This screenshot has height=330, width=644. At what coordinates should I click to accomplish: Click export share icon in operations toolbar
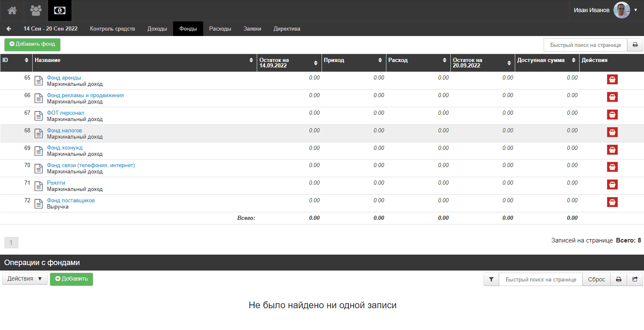tap(635, 279)
